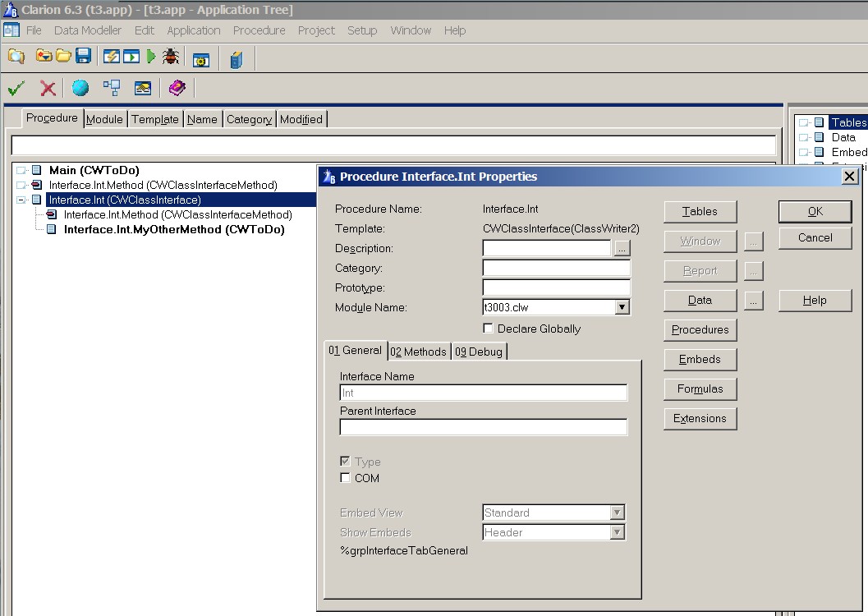Open the Module Name dropdown
This screenshot has height=616, width=868.
[x=622, y=307]
